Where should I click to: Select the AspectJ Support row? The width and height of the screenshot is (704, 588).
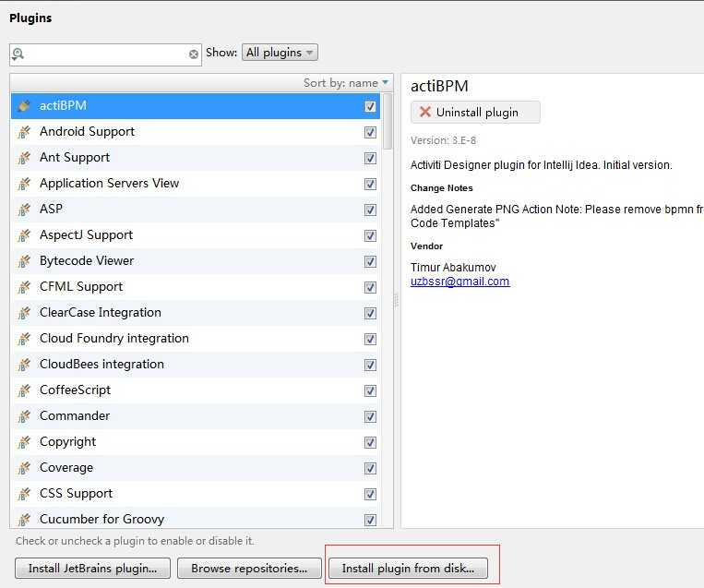(196, 235)
